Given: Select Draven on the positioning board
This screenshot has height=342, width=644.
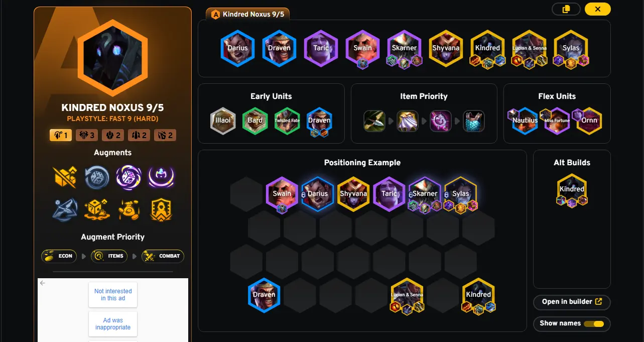Looking at the screenshot, I should click(x=264, y=295).
